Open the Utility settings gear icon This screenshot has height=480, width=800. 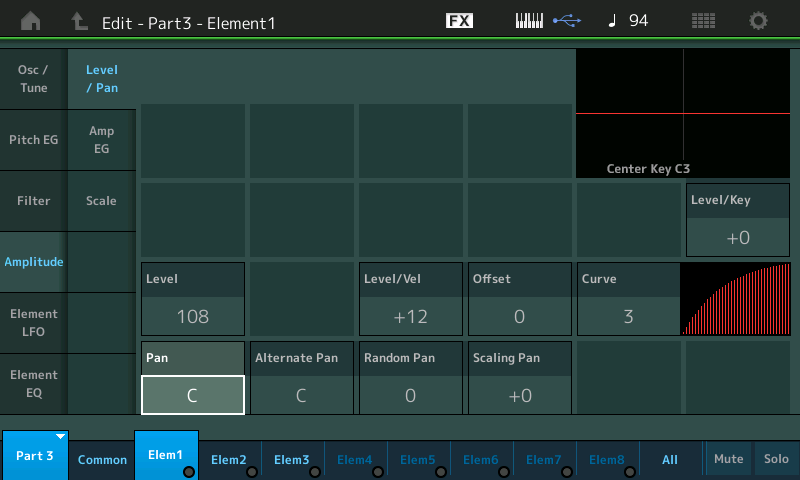coord(759,21)
